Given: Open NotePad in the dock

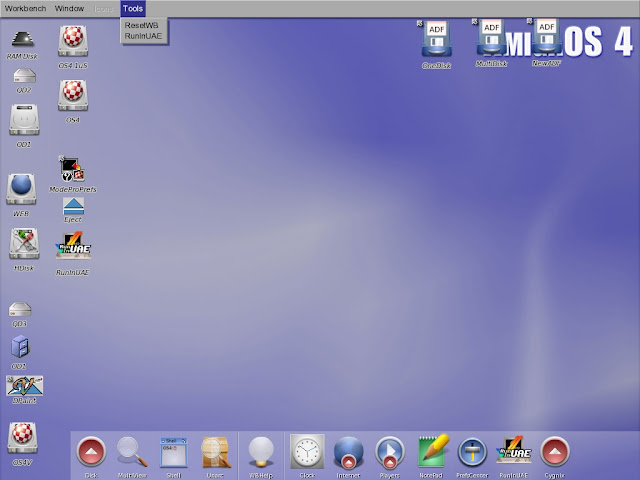Looking at the screenshot, I should point(431,453).
